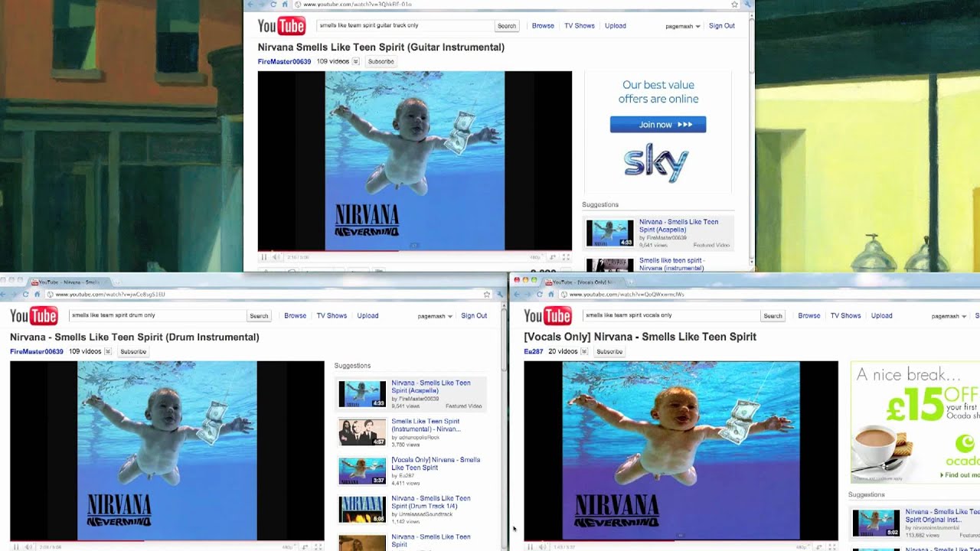Subscribe to FireMaster00639 in top window
Viewport: 980px width, 551px height.
point(381,62)
